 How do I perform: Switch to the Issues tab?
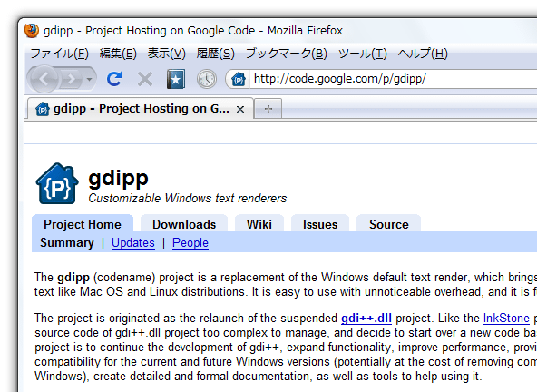point(320,224)
